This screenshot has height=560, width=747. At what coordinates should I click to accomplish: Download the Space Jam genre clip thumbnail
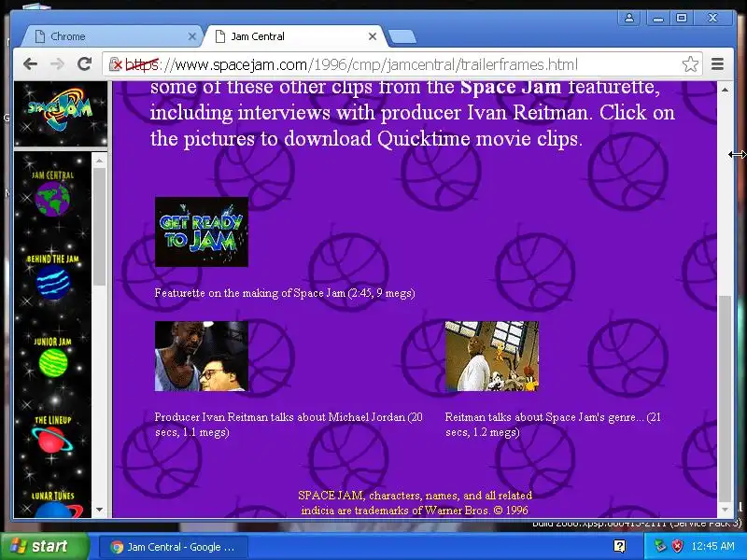click(492, 357)
